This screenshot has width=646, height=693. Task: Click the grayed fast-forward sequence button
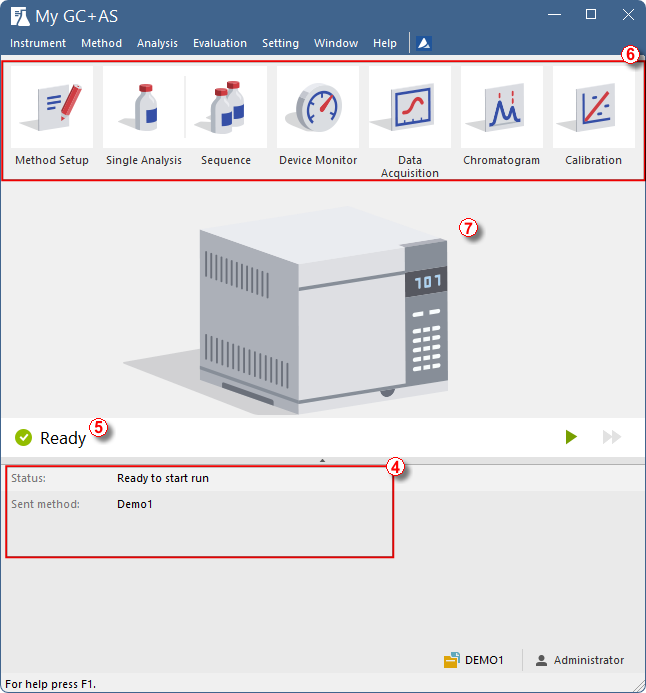pos(612,437)
